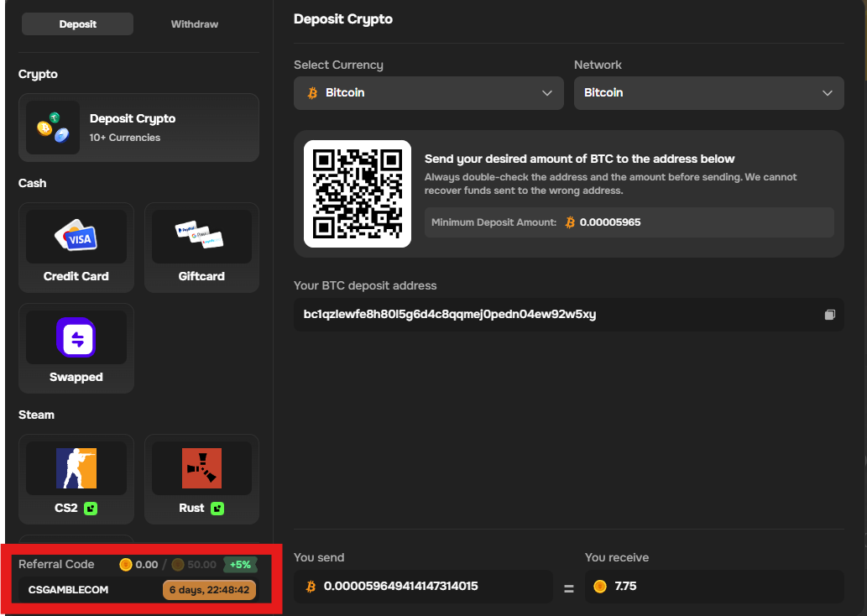Select the Deposit tab

(77, 23)
